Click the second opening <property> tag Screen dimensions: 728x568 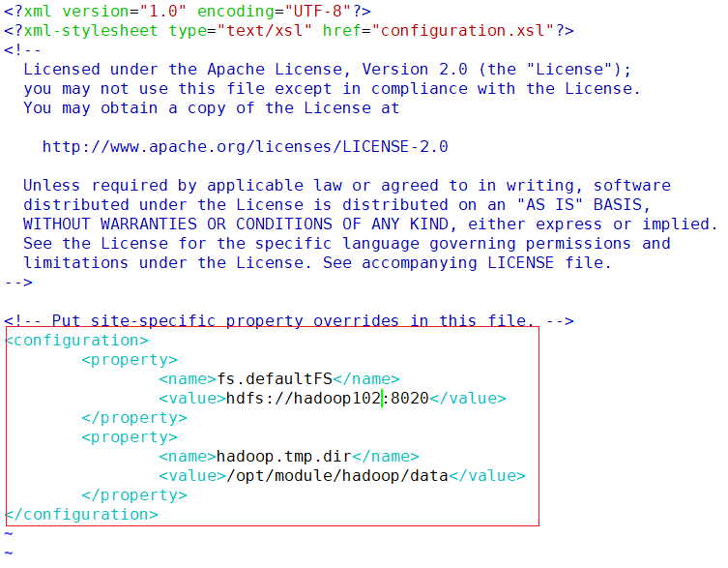pyautogui.click(x=130, y=437)
